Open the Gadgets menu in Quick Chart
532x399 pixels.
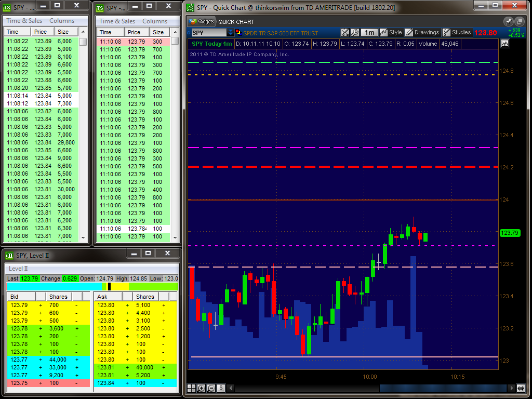coord(202,22)
